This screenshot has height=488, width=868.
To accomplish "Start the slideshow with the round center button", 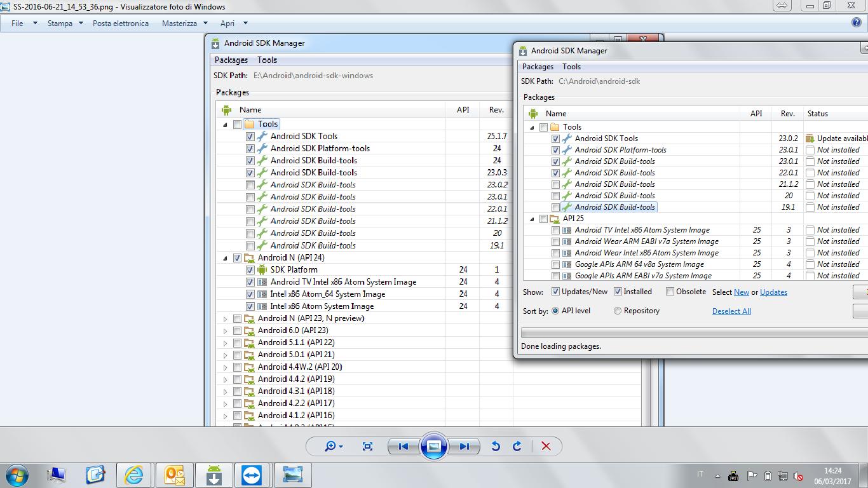I will (x=434, y=446).
